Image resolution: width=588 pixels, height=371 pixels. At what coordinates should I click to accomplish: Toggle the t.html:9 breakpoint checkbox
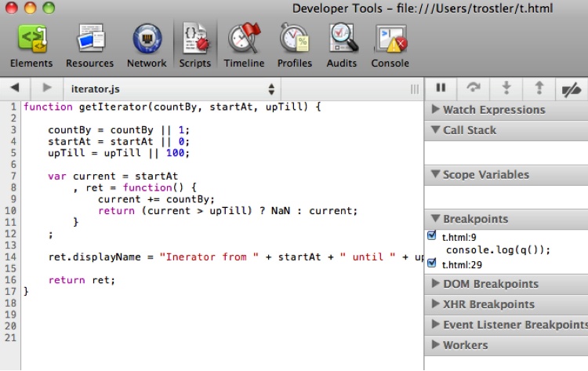click(432, 235)
